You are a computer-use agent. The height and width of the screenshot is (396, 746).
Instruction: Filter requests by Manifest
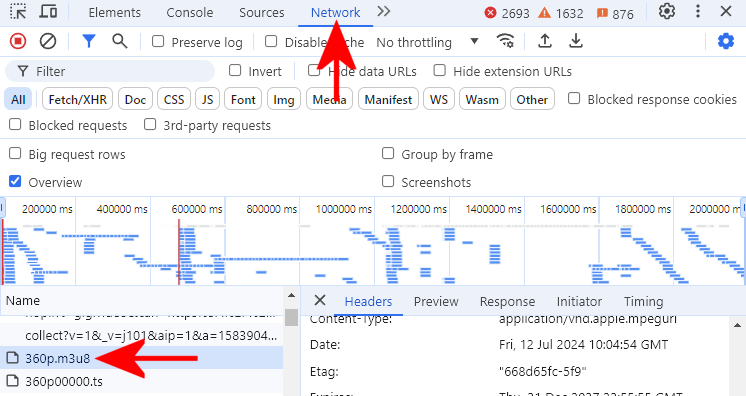coord(388,99)
